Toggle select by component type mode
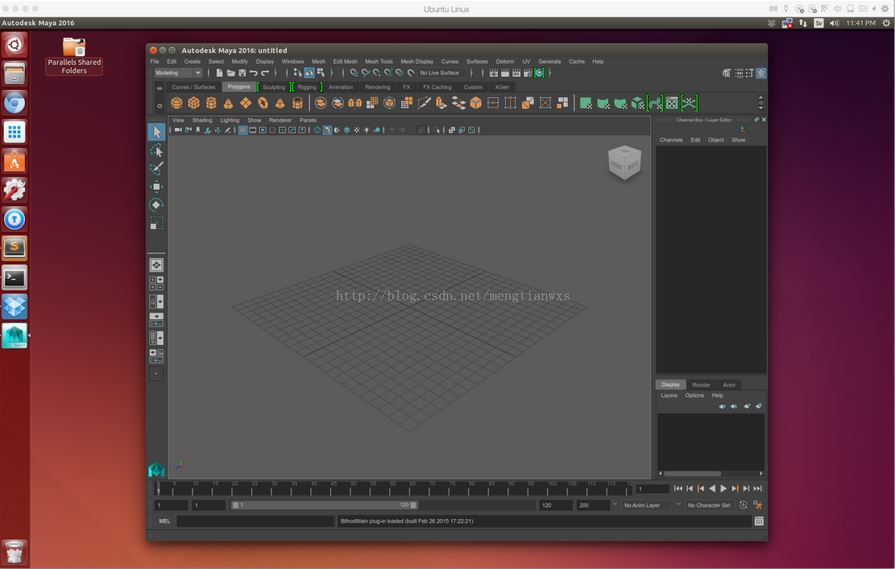This screenshot has width=895, height=569. tap(321, 73)
